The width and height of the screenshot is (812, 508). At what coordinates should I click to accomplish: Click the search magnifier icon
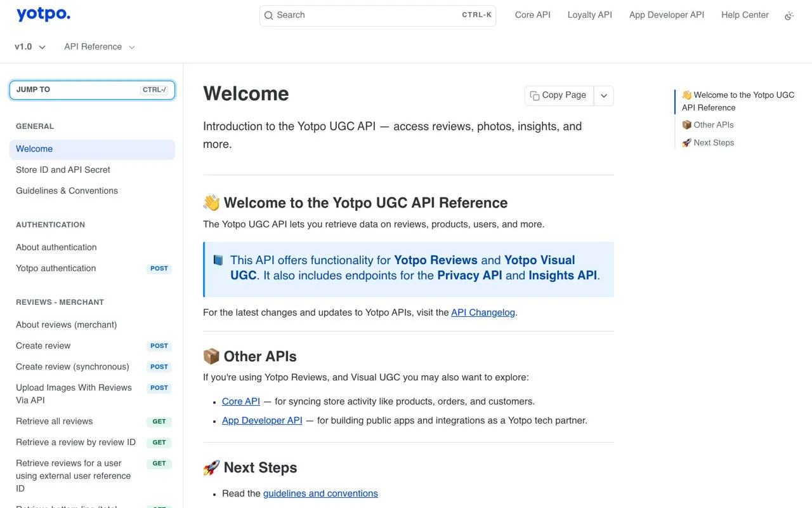(x=269, y=15)
